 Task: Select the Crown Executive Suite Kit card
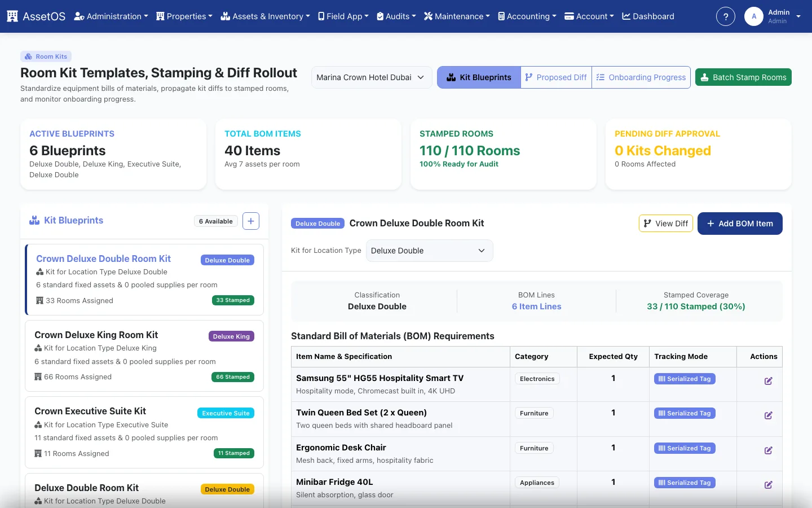[x=144, y=432]
